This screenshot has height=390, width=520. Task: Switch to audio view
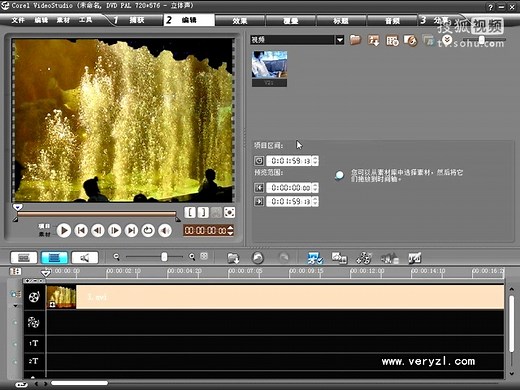[85, 257]
